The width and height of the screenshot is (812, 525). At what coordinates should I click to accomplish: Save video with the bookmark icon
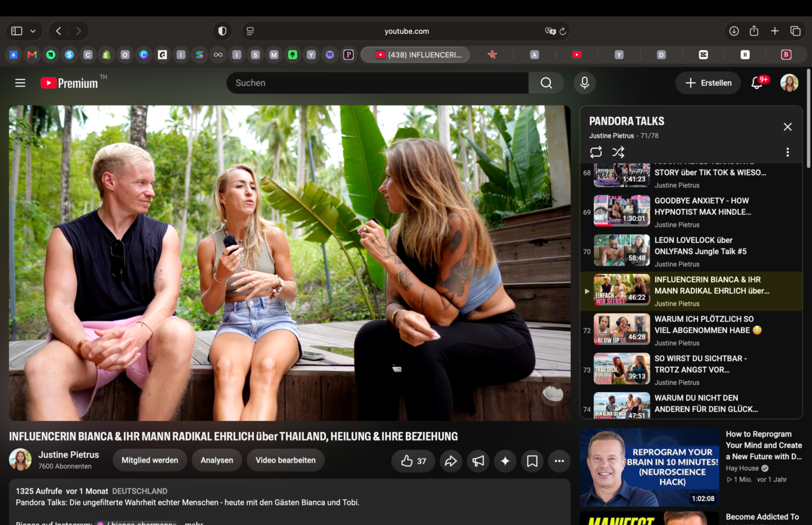532,461
